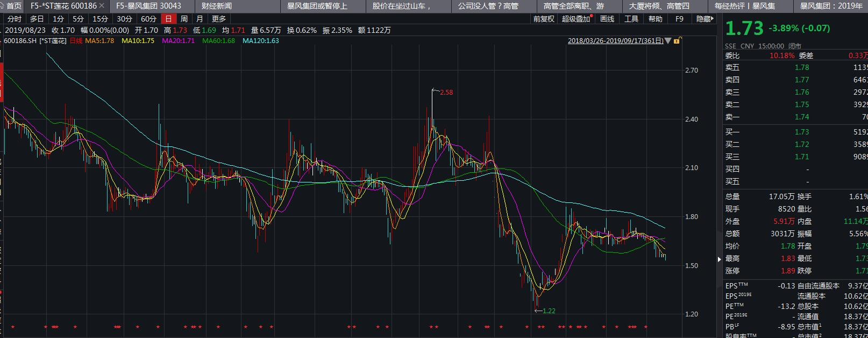
Task: Click the 2.58 high price marker
Action: [446, 93]
